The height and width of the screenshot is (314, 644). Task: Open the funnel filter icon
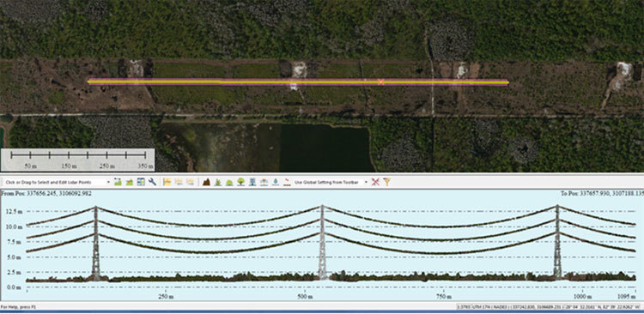coord(386,182)
